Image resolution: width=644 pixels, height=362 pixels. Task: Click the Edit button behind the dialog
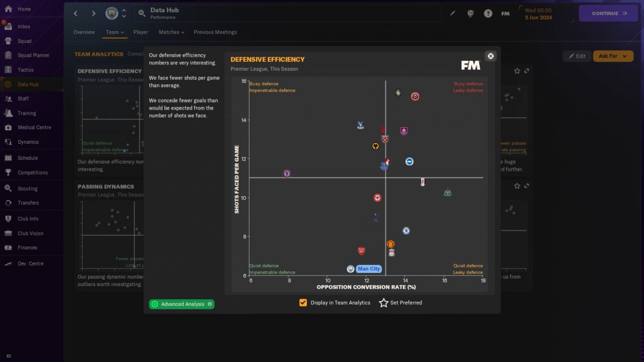point(577,56)
